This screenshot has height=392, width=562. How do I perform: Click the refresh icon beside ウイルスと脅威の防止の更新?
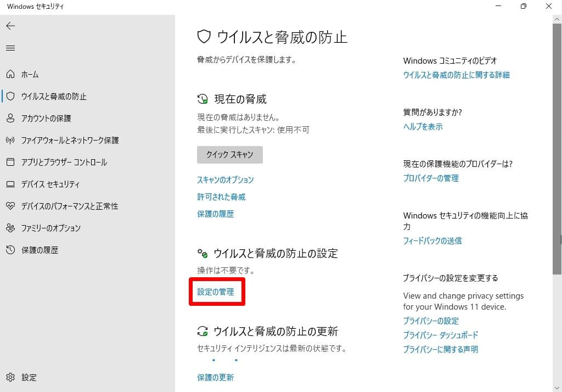click(203, 331)
